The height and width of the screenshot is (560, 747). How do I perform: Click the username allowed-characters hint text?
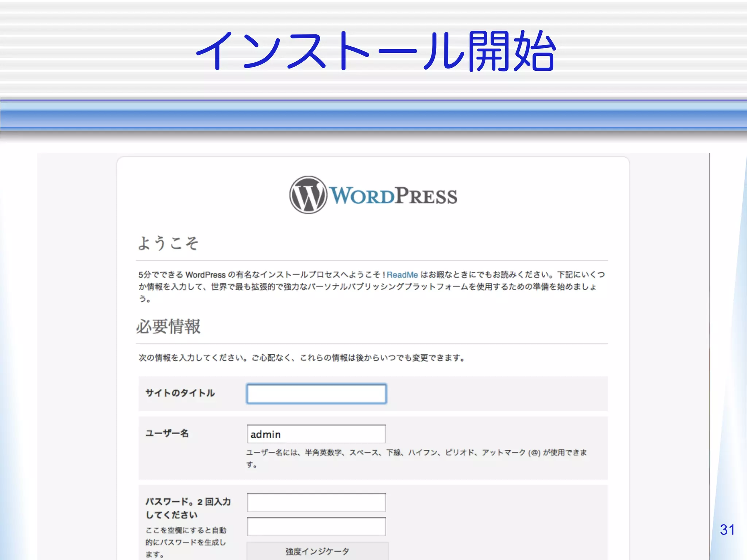coord(416,453)
